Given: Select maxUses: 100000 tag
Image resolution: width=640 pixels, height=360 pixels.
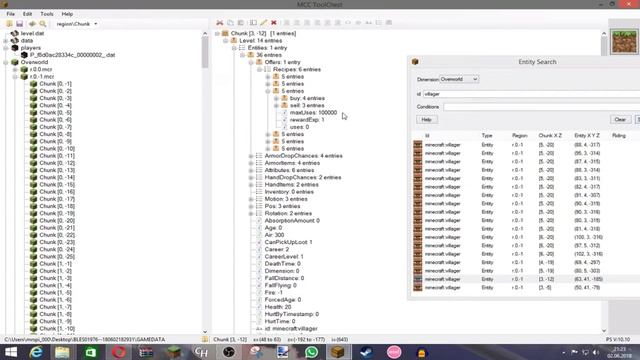Looking at the screenshot, I should 313,113.
